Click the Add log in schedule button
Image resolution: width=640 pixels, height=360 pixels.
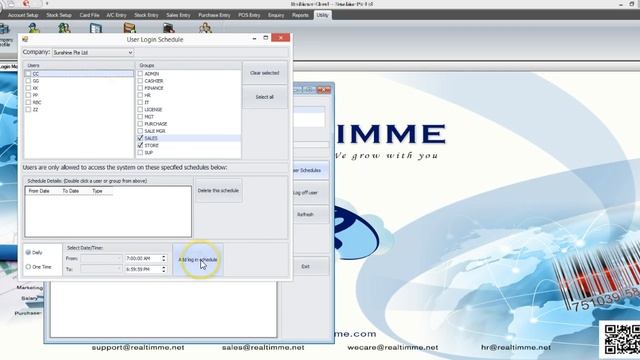pyautogui.click(x=198, y=260)
